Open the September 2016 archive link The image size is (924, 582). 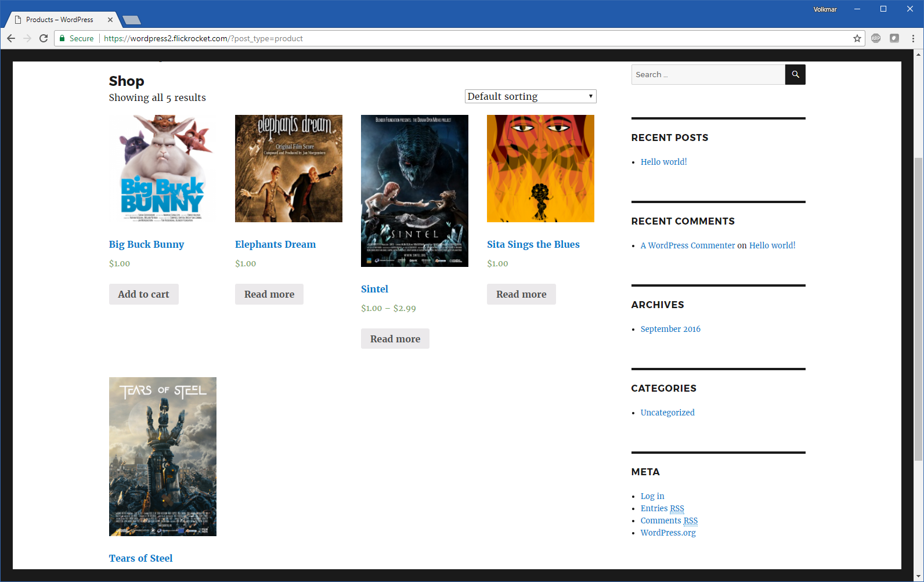pyautogui.click(x=670, y=329)
